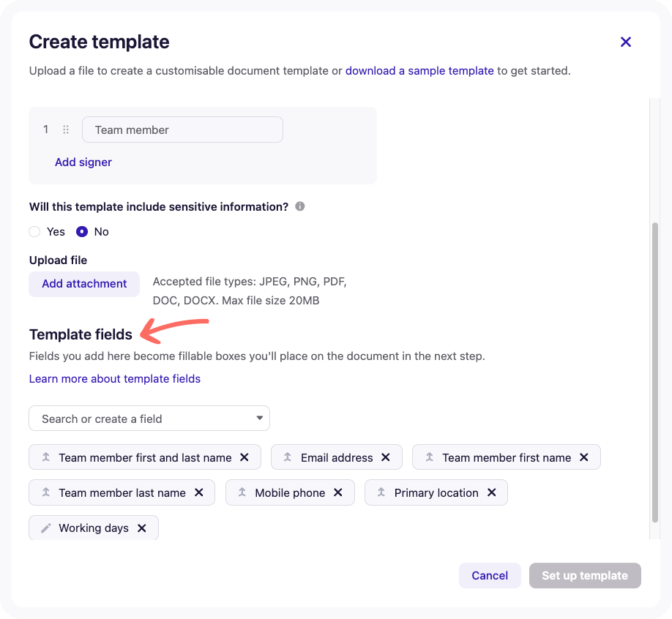Remove Team member first and last name field

[x=244, y=457]
